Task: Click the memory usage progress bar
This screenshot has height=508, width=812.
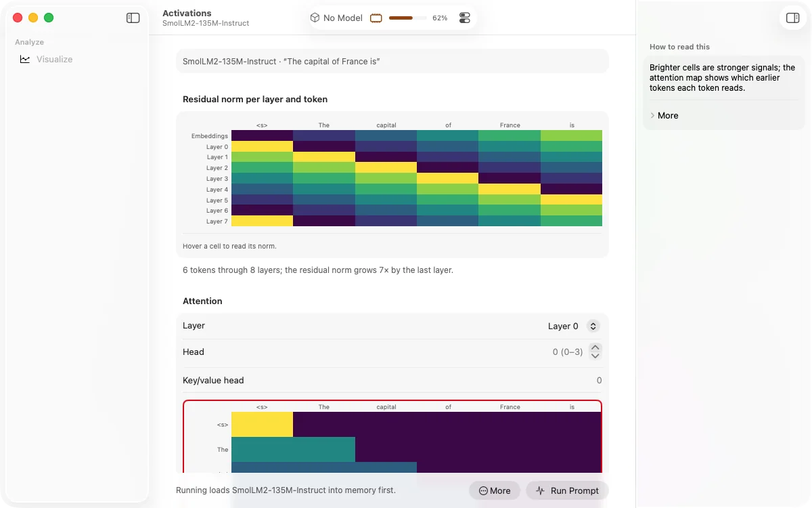Action: click(x=407, y=18)
